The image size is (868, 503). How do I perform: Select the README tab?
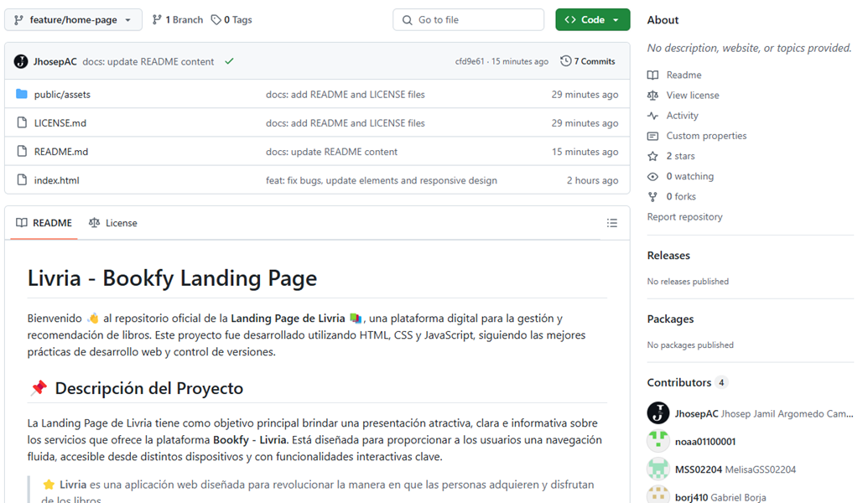click(44, 223)
